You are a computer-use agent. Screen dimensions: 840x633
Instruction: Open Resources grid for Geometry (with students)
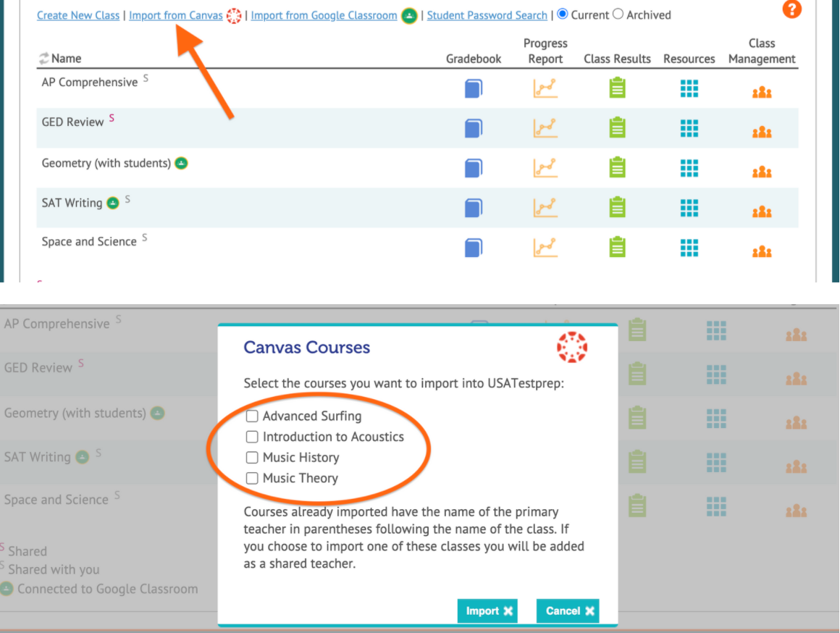pyautogui.click(x=689, y=168)
